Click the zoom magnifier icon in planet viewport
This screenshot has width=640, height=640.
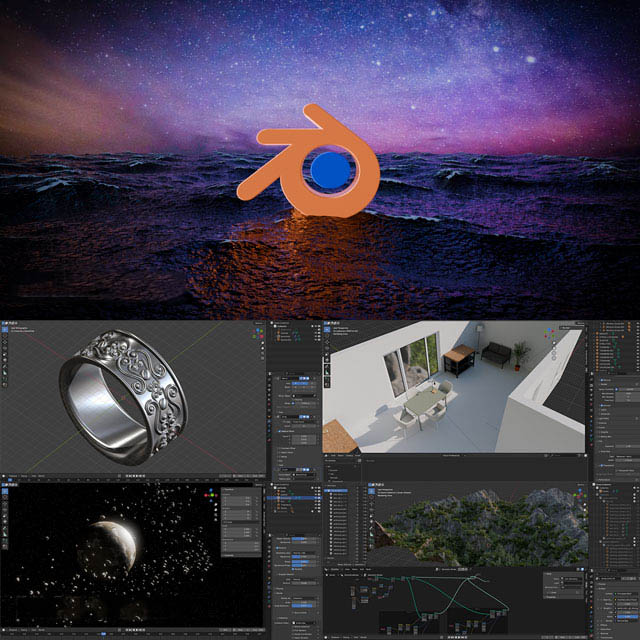[x=216, y=504]
